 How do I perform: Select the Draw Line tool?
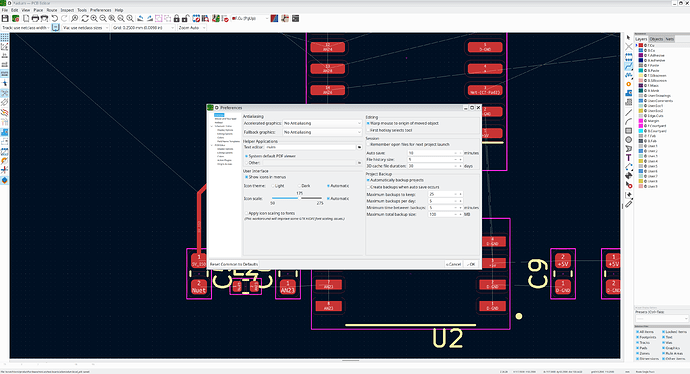pyautogui.click(x=628, y=113)
